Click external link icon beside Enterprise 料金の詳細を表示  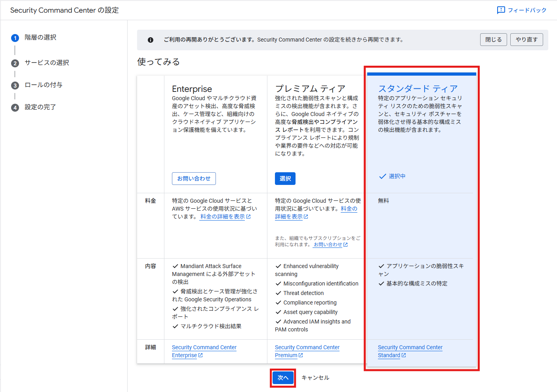248,217
